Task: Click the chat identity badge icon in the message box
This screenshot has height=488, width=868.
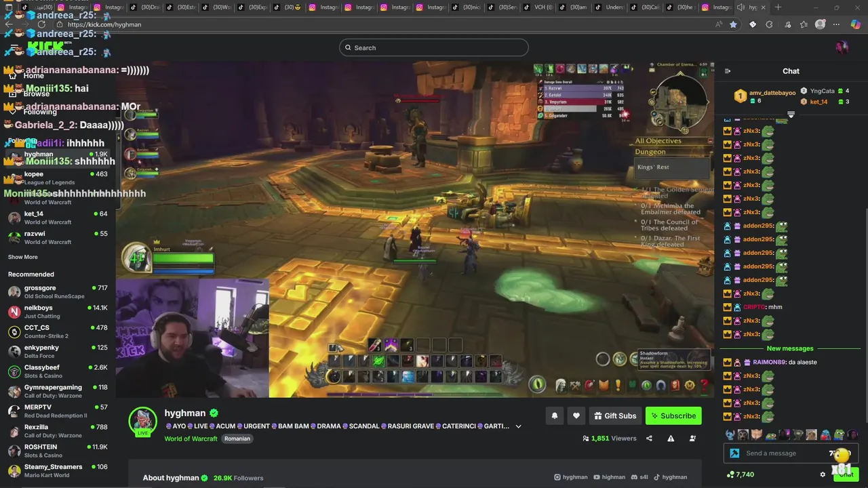Action: 734,453
